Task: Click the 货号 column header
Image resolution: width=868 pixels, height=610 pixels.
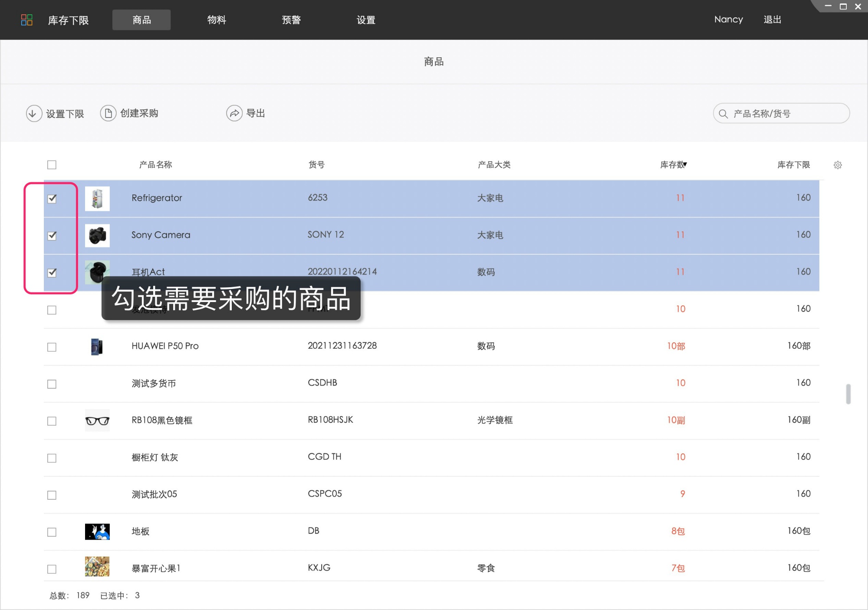Action: [x=316, y=165]
